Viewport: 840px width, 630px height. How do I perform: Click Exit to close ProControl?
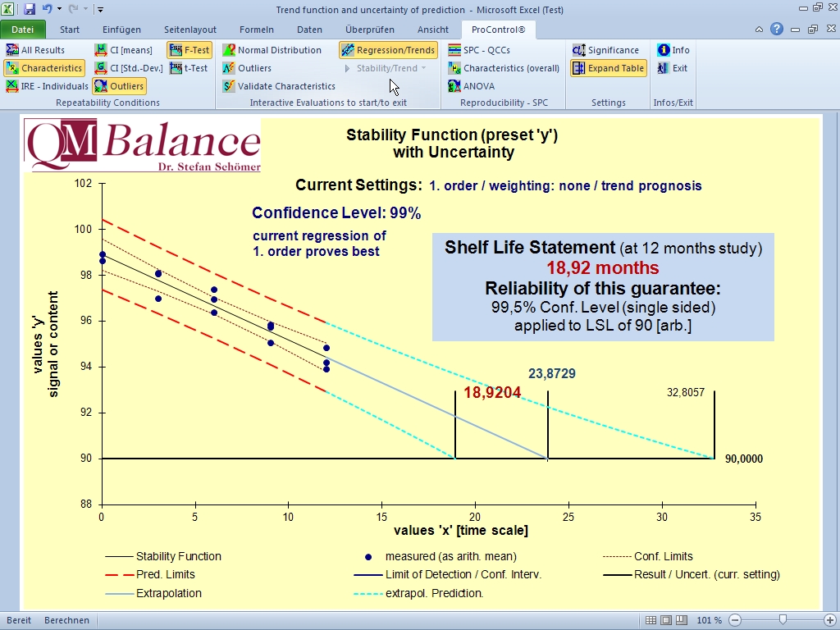pyautogui.click(x=673, y=68)
